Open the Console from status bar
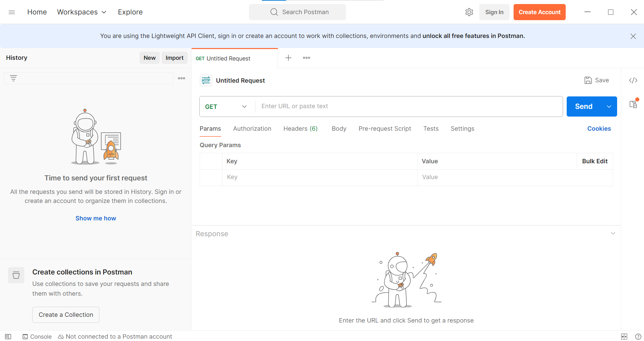Screen dimensions: 644x341 [x=37, y=337]
